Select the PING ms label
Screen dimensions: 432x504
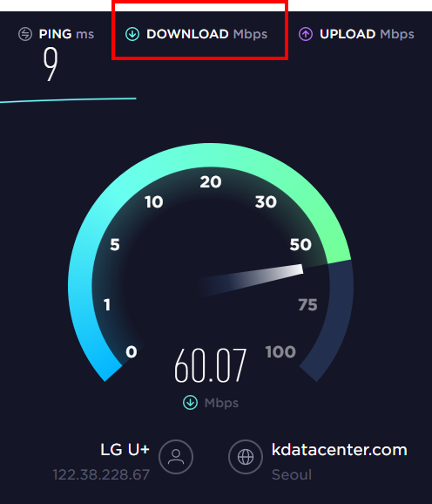[x=66, y=34]
